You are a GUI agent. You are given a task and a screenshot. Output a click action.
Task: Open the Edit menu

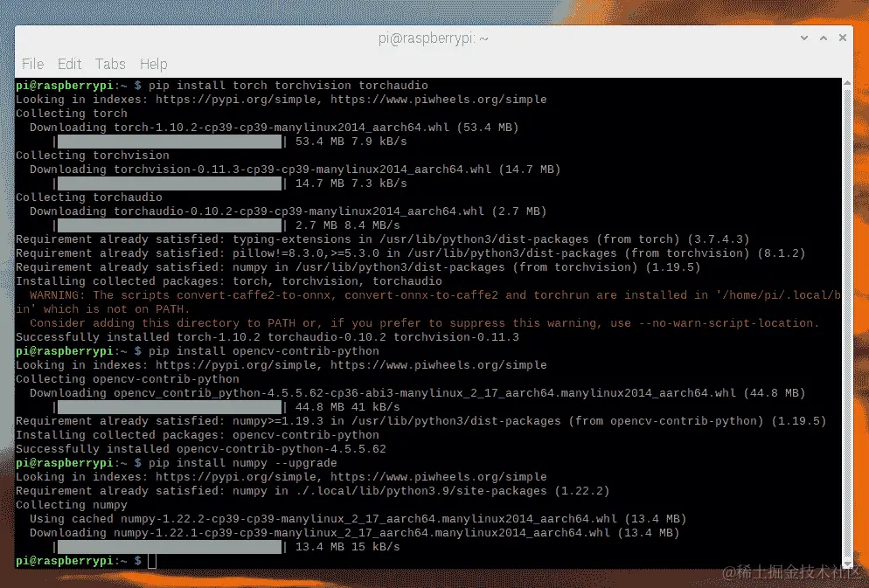[x=69, y=65]
